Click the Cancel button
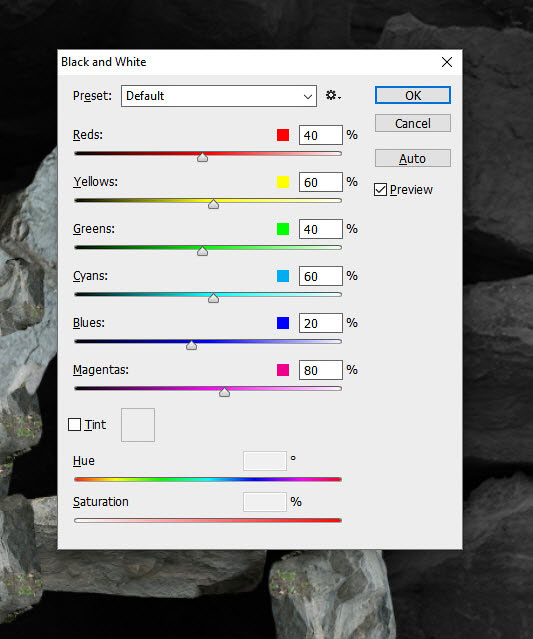 (x=413, y=123)
